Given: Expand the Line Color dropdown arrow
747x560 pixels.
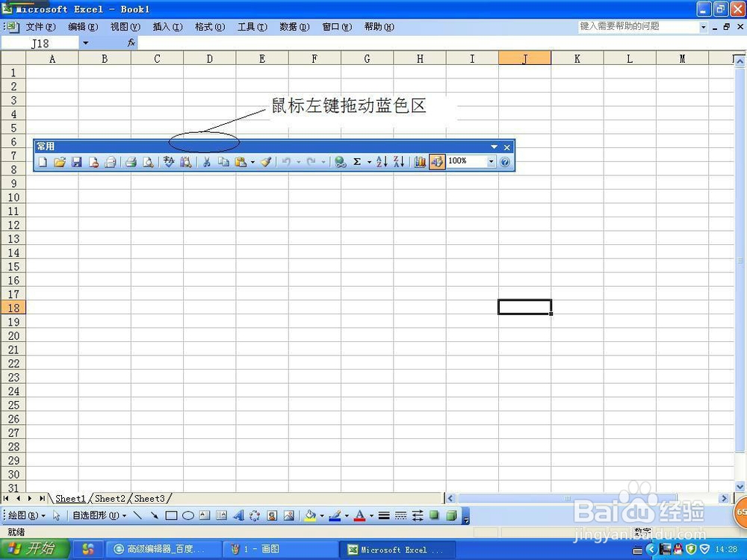Looking at the screenshot, I should click(347, 516).
